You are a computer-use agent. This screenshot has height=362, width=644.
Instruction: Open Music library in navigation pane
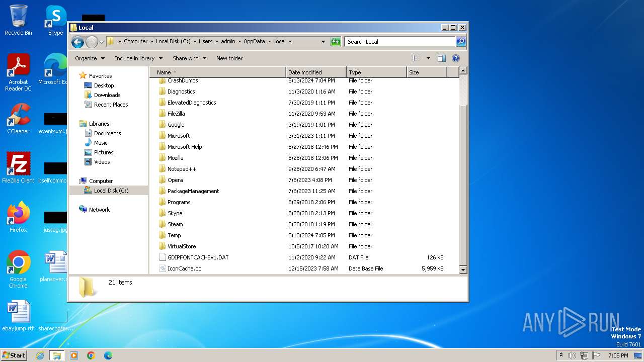click(x=101, y=143)
